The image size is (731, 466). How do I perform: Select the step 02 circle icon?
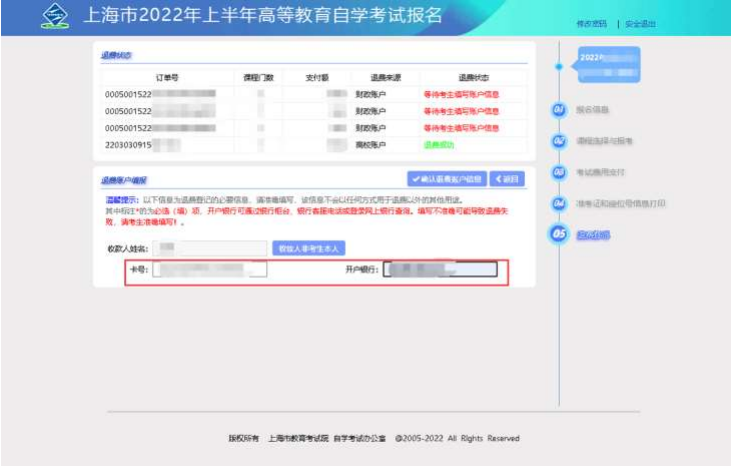click(x=559, y=142)
